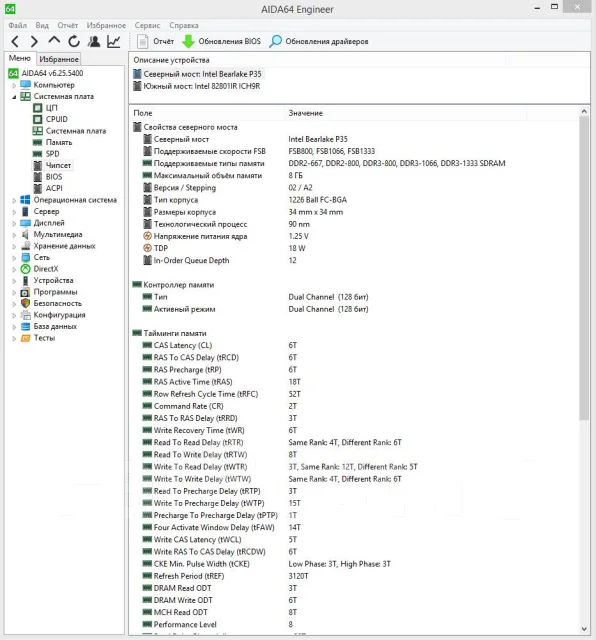Select Северный мост: Intel Bearlake P35 device
The height and width of the screenshot is (640, 596).
coord(198,74)
